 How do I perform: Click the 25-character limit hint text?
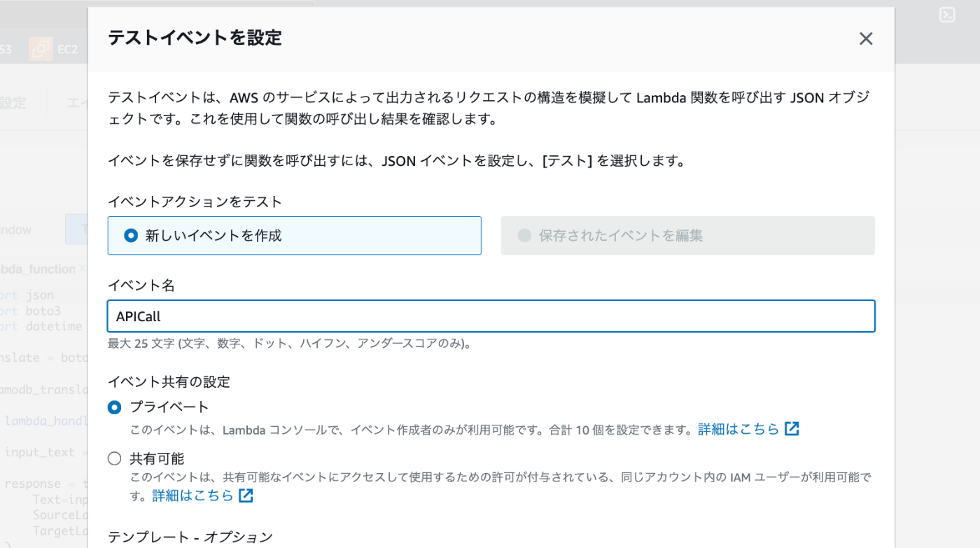point(290,344)
